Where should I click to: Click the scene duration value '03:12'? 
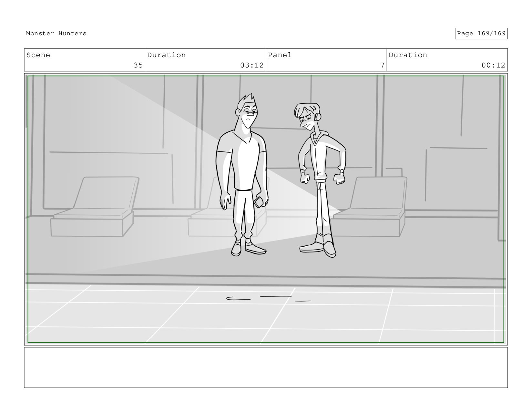point(252,65)
